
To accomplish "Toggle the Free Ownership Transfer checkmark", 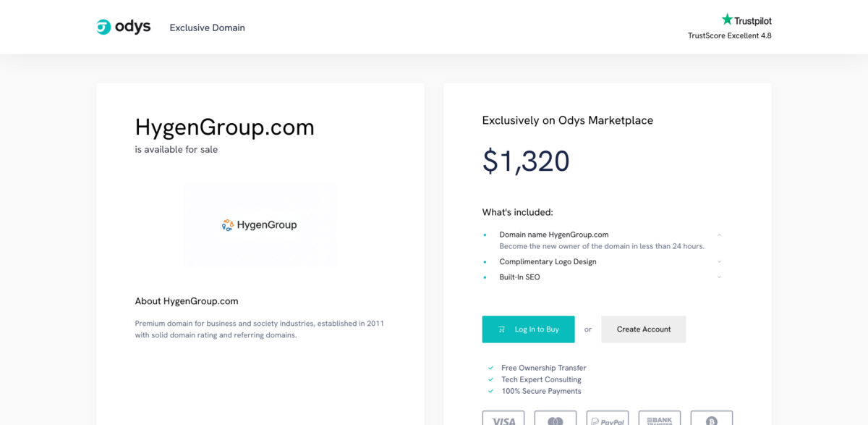I will coord(490,368).
